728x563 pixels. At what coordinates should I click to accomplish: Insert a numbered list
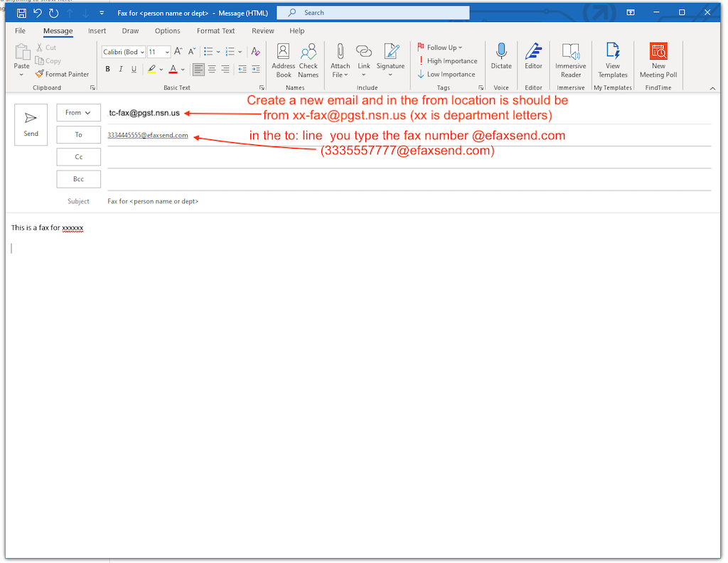[x=230, y=51]
